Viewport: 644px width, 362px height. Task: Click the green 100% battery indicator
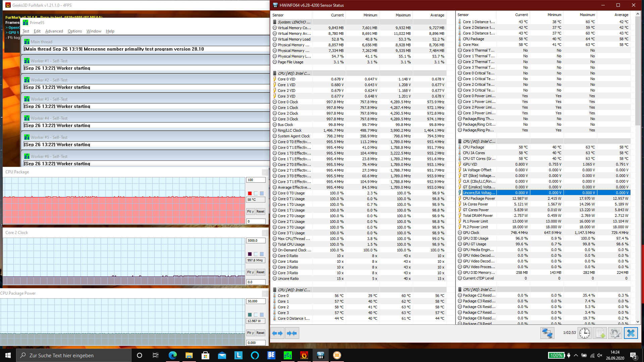click(x=556, y=355)
